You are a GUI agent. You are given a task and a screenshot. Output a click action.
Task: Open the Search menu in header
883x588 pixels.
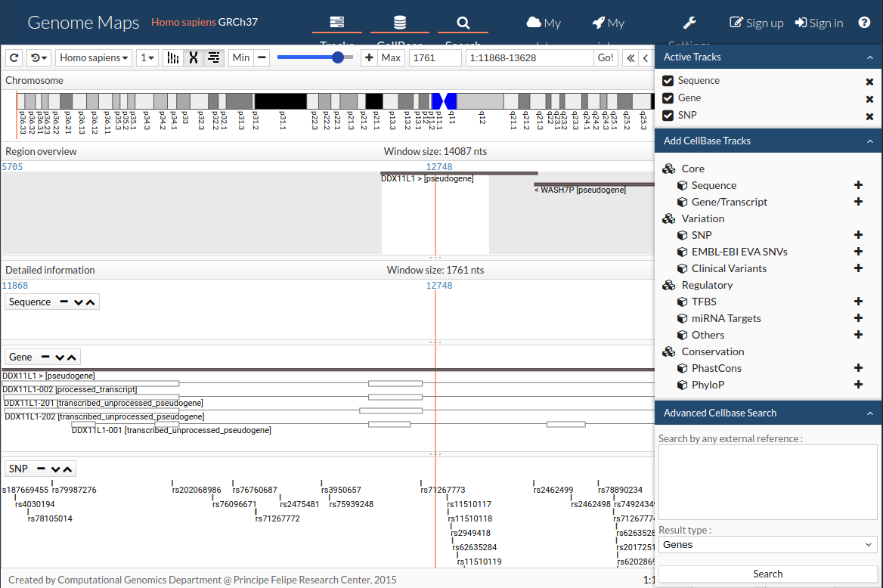tap(463, 23)
